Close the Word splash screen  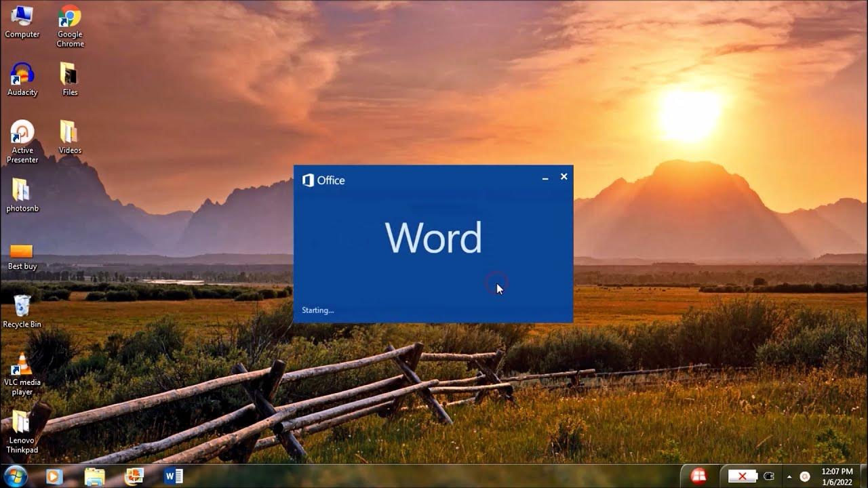(x=564, y=177)
